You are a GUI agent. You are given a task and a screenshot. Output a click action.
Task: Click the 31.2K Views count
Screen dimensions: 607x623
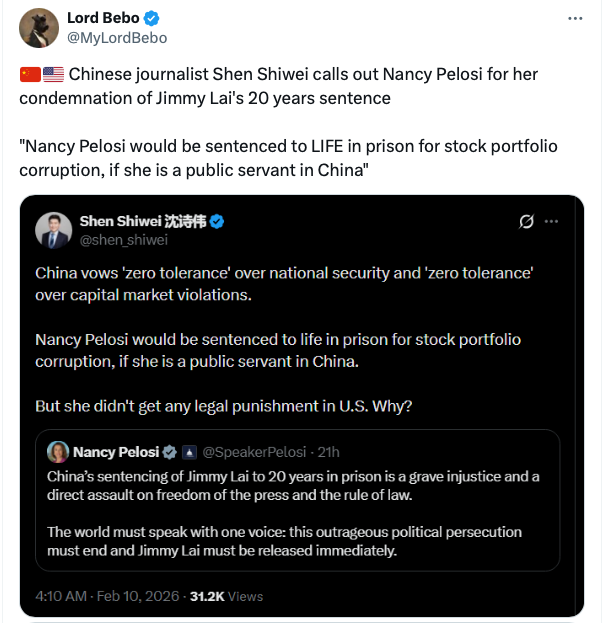227,596
